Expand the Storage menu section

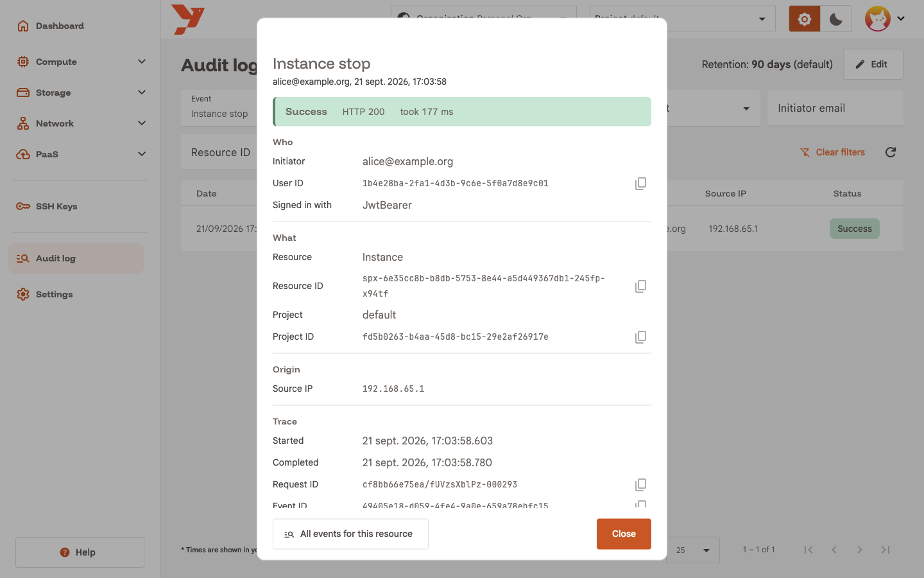point(142,92)
